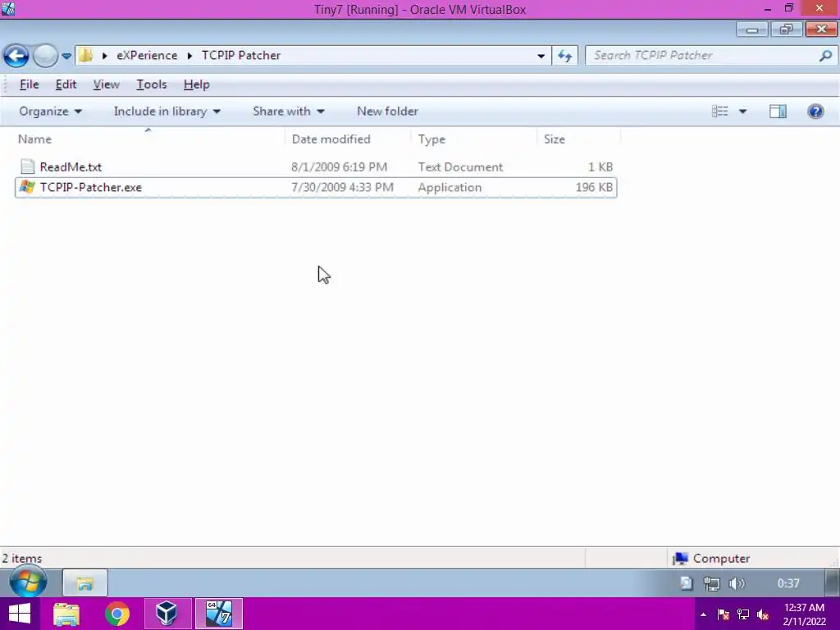Image resolution: width=840 pixels, height=630 pixels.
Task: Click host tray network icon
Action: tap(743, 614)
